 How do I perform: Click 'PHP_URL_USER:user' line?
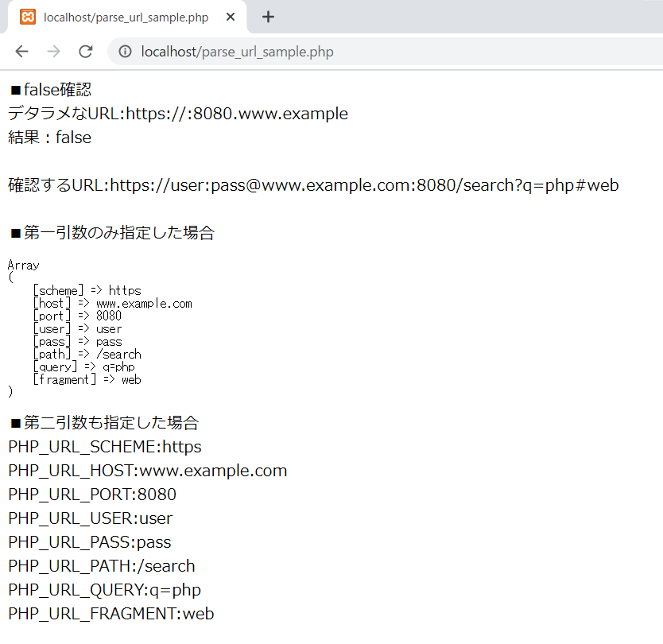pyautogui.click(x=91, y=518)
